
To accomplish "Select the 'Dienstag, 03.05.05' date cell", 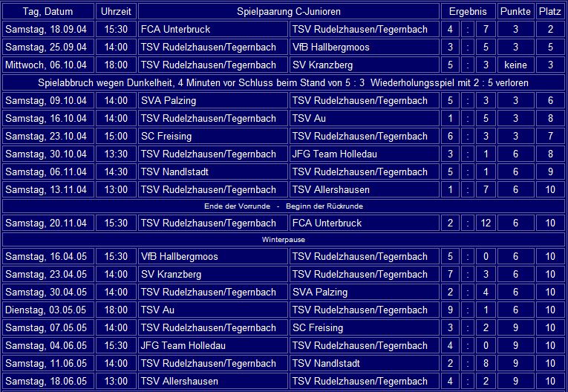I will pos(48,310).
